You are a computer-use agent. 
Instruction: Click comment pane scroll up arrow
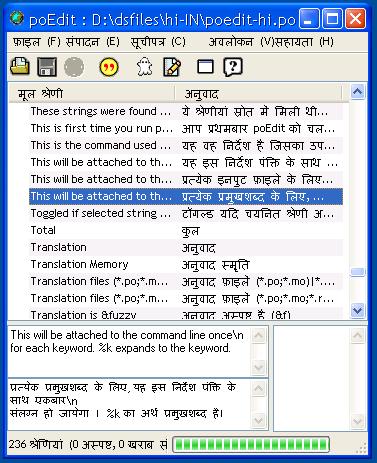click(358, 335)
